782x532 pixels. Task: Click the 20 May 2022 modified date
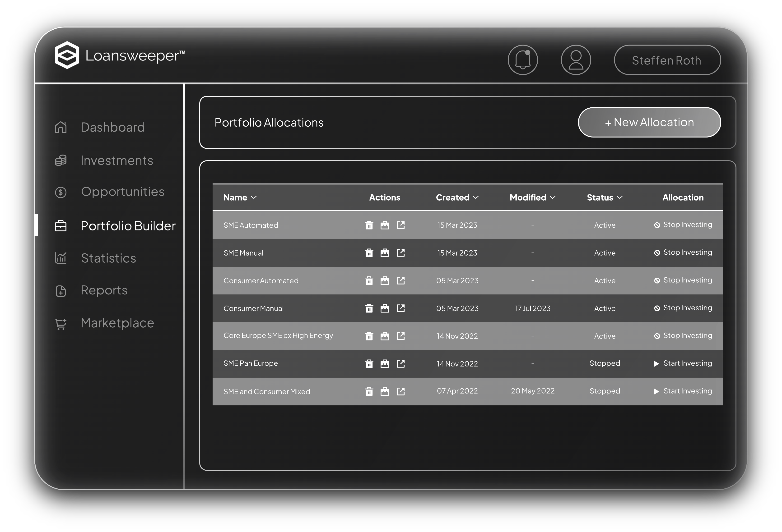point(533,391)
